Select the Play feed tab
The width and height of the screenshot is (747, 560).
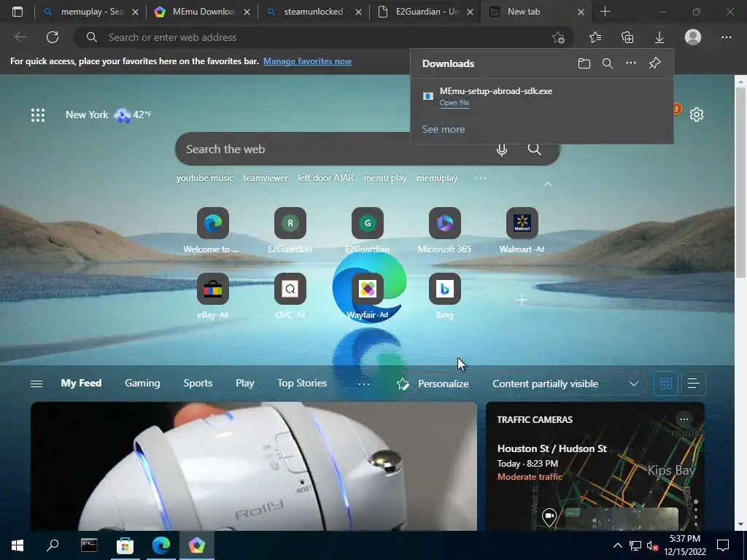[x=245, y=384]
